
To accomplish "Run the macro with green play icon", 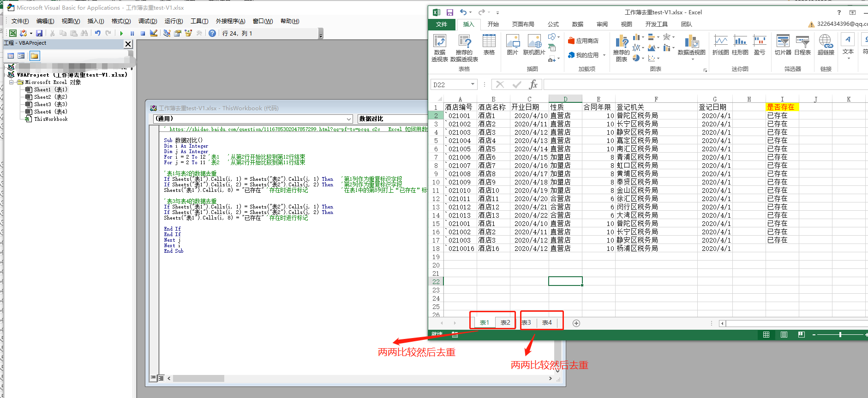I will pos(121,33).
